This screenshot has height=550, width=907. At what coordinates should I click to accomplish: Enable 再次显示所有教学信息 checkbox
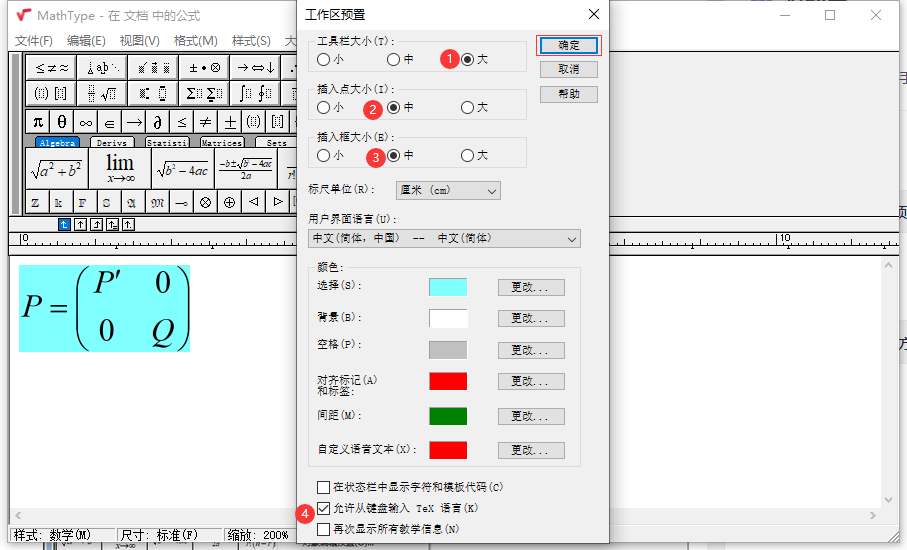pyautogui.click(x=323, y=529)
